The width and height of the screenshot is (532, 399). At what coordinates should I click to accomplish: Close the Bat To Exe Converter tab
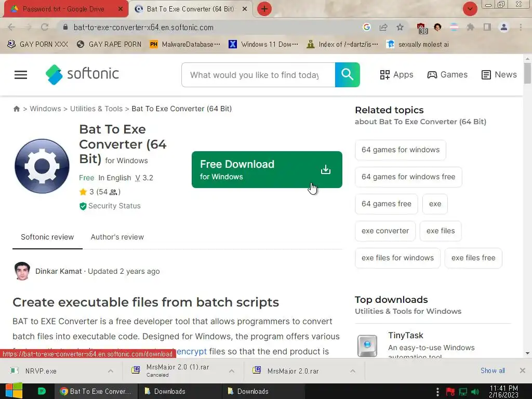coord(245,9)
